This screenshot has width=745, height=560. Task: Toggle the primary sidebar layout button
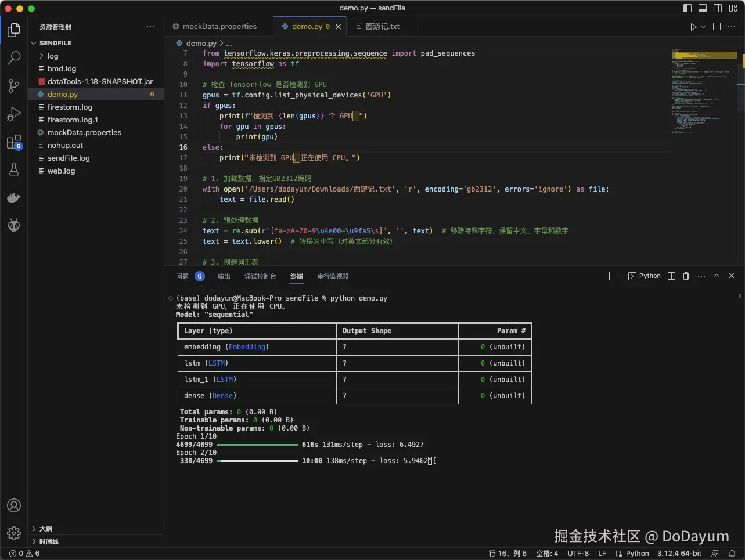688,8
